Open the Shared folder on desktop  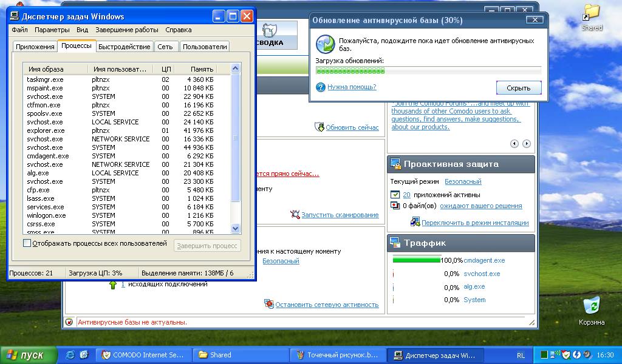592,18
